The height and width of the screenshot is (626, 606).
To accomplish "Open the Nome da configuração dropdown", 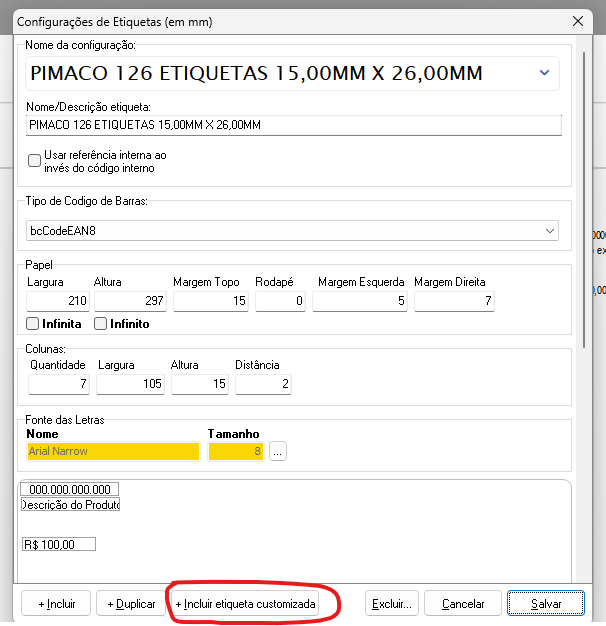I will point(544,73).
